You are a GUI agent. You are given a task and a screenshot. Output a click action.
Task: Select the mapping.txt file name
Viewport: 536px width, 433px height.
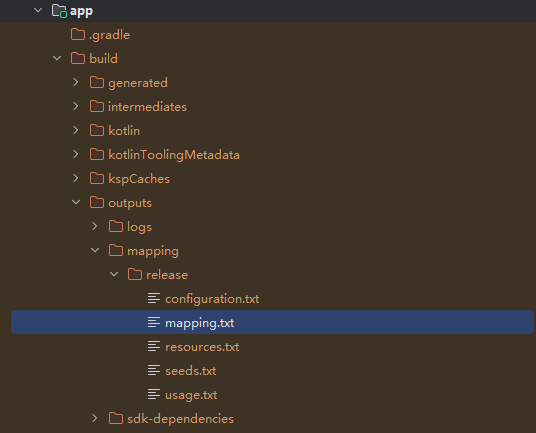click(x=200, y=323)
